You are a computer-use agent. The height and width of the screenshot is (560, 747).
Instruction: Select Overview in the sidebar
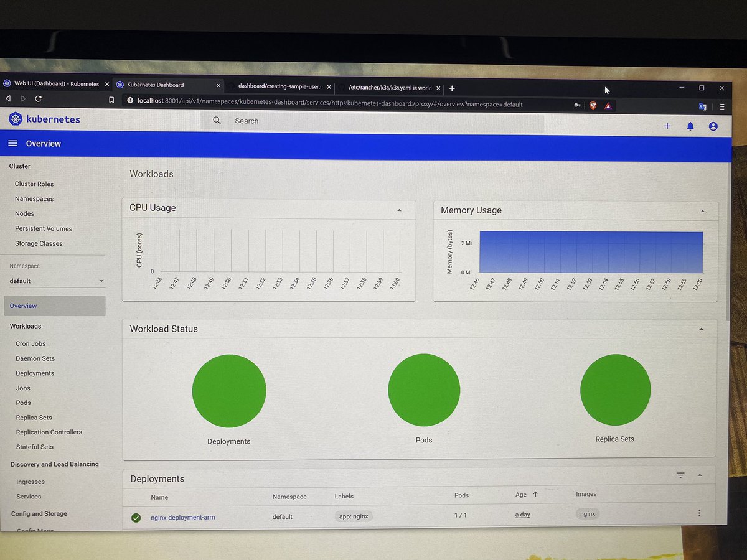point(55,306)
